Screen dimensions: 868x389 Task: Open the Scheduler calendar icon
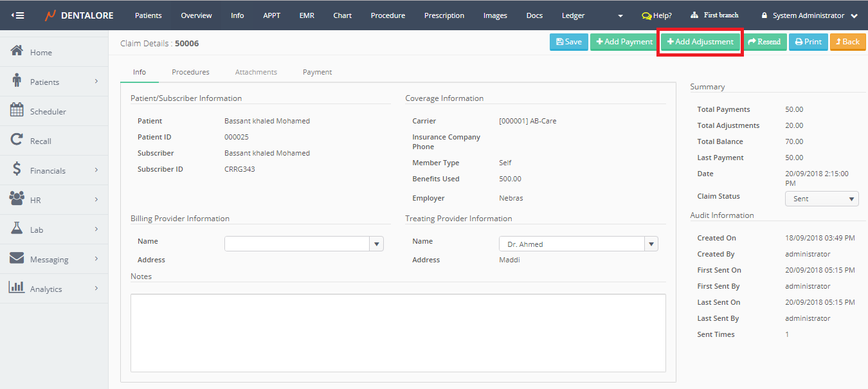pyautogui.click(x=17, y=111)
